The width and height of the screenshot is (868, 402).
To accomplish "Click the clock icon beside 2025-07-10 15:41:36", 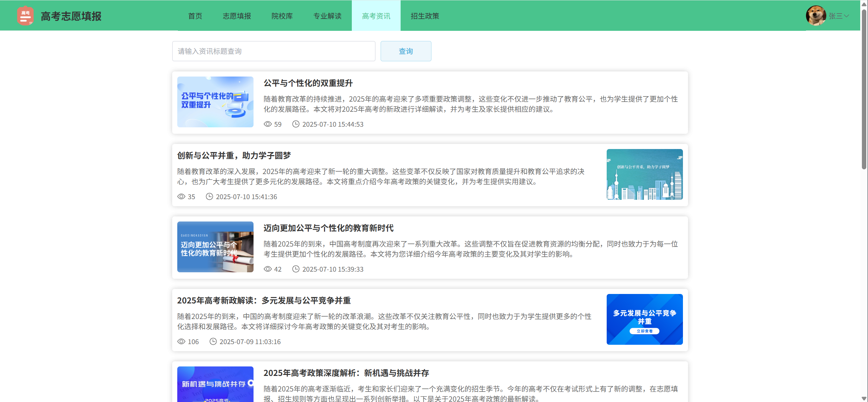I will [209, 196].
